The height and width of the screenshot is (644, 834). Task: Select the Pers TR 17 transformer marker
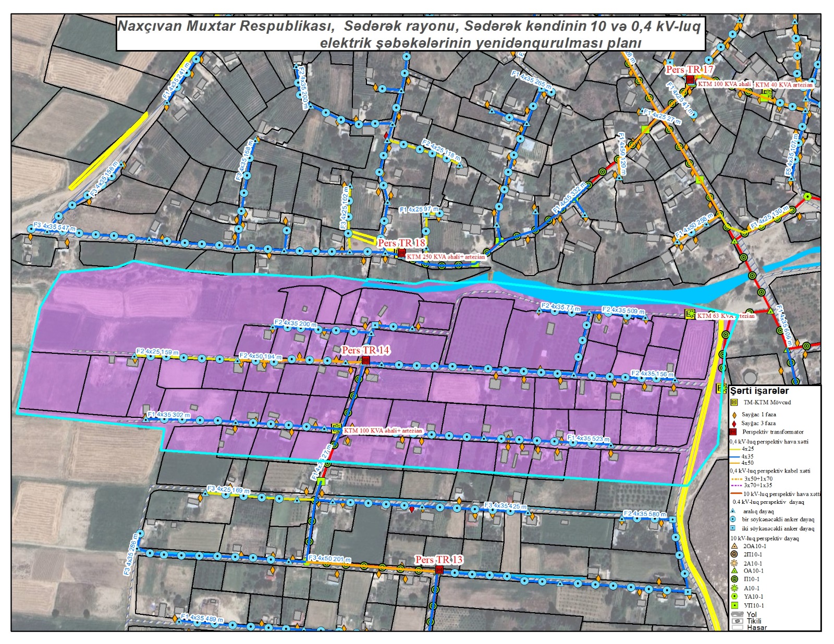690,80
